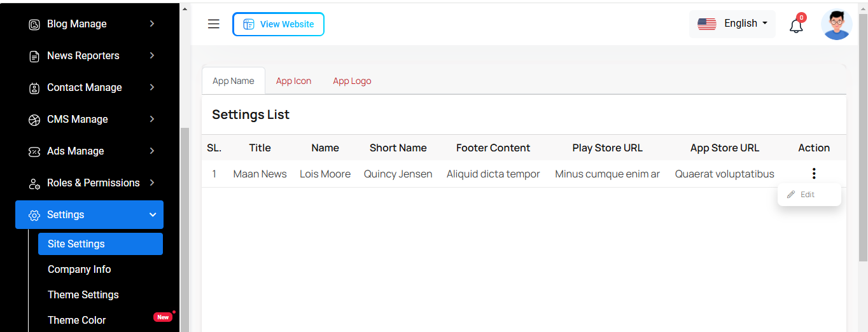Collapse the Settings menu chevron
The image size is (868, 332).
152,215
